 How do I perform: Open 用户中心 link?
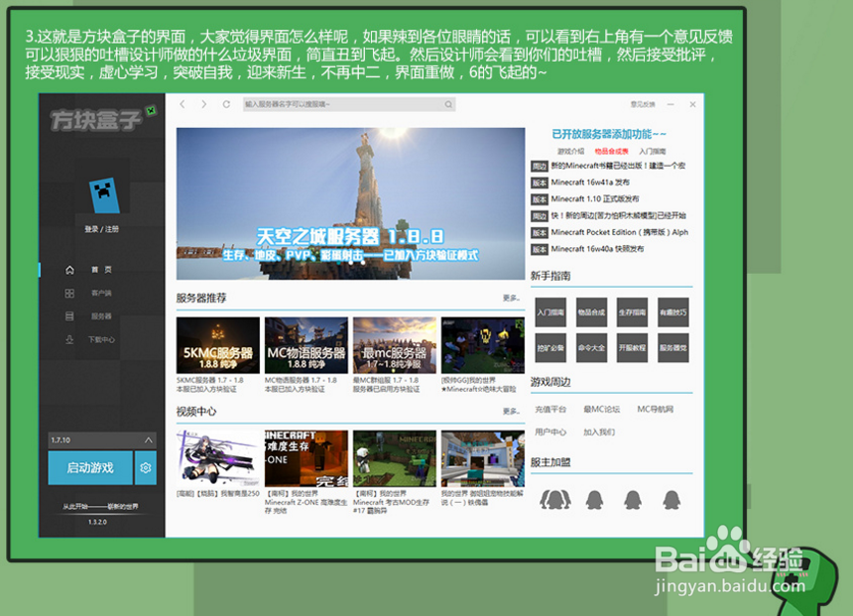coord(550,432)
